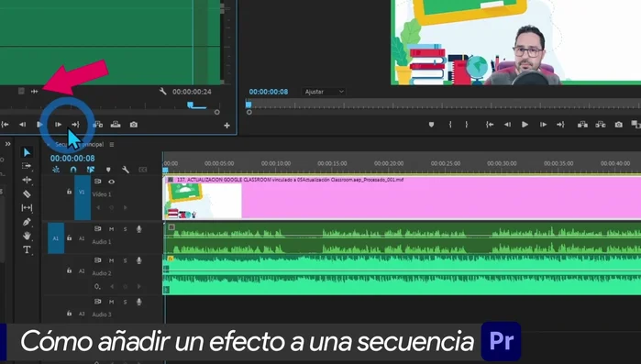Toggle sync lock on Video 1 track
This screenshot has height=364, width=641.
pyautogui.click(x=98, y=182)
